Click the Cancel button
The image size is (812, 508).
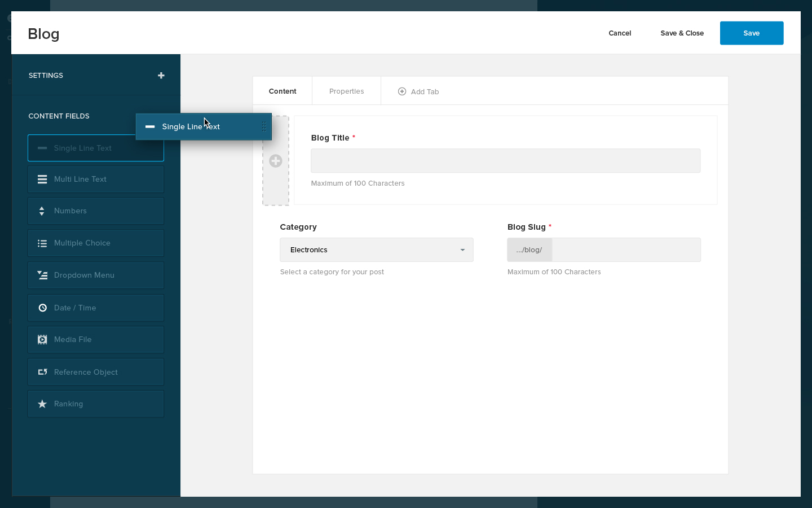coord(620,33)
